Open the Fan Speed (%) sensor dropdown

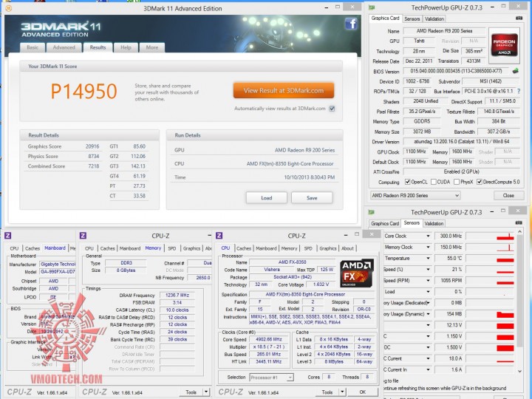[428, 270]
